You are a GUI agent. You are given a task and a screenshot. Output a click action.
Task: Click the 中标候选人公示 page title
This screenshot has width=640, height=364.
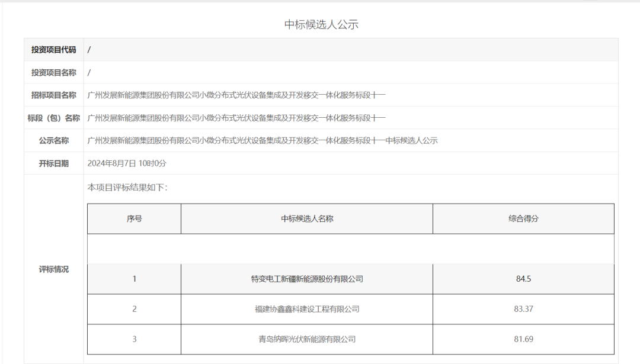321,24
